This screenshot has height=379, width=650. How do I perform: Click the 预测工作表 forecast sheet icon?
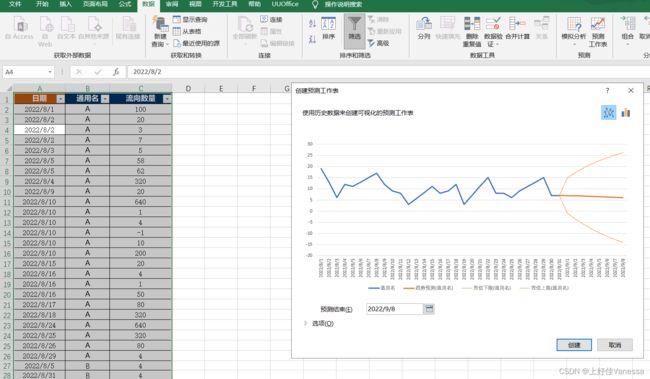[x=598, y=32]
